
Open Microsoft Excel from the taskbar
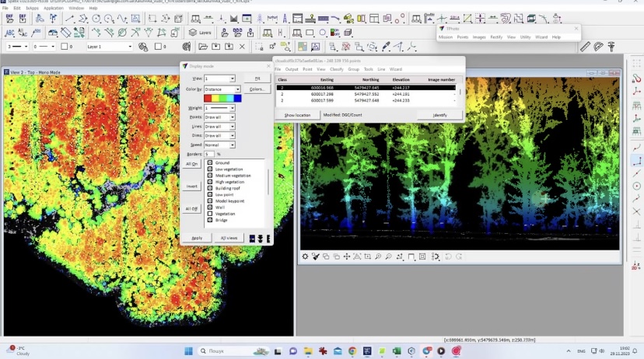[396, 350]
